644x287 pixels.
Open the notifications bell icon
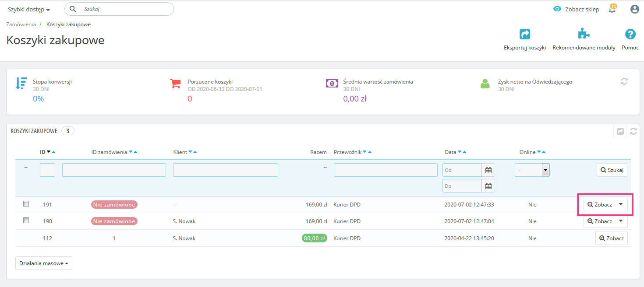pyautogui.click(x=612, y=9)
